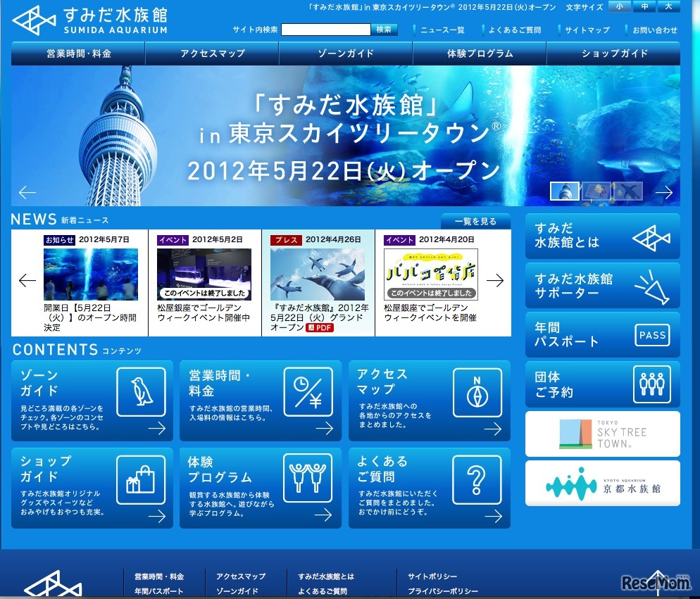Open 体験プログラム navigation tab
The width and height of the screenshot is (700, 599).
480,53
